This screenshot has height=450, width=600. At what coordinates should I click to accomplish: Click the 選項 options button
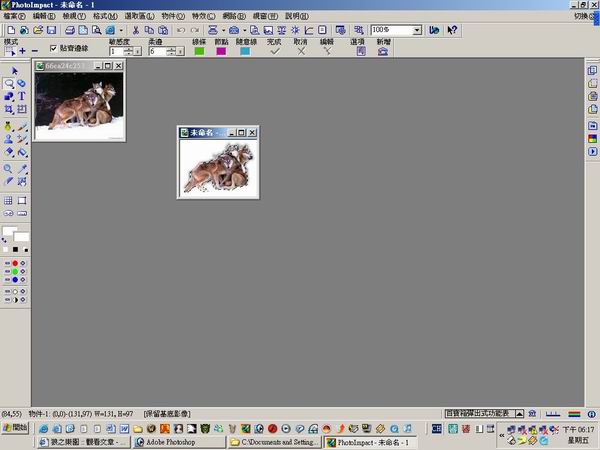(361, 51)
